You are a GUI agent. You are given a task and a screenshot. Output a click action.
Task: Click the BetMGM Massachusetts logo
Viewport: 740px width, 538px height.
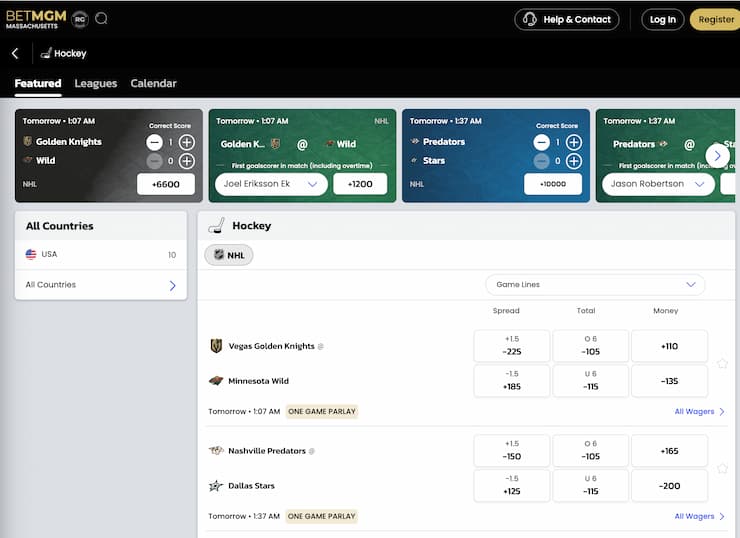point(36,19)
